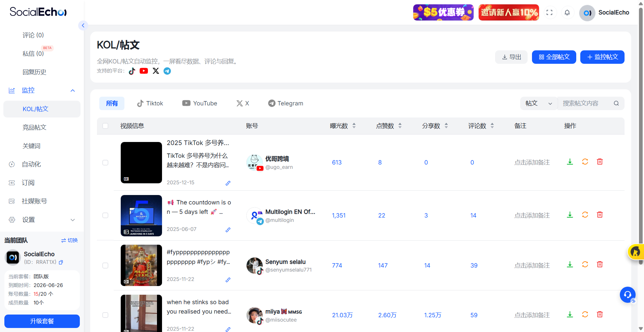Switch to the YouTube tab
Image resolution: width=644 pixels, height=332 pixels.
coord(200,103)
